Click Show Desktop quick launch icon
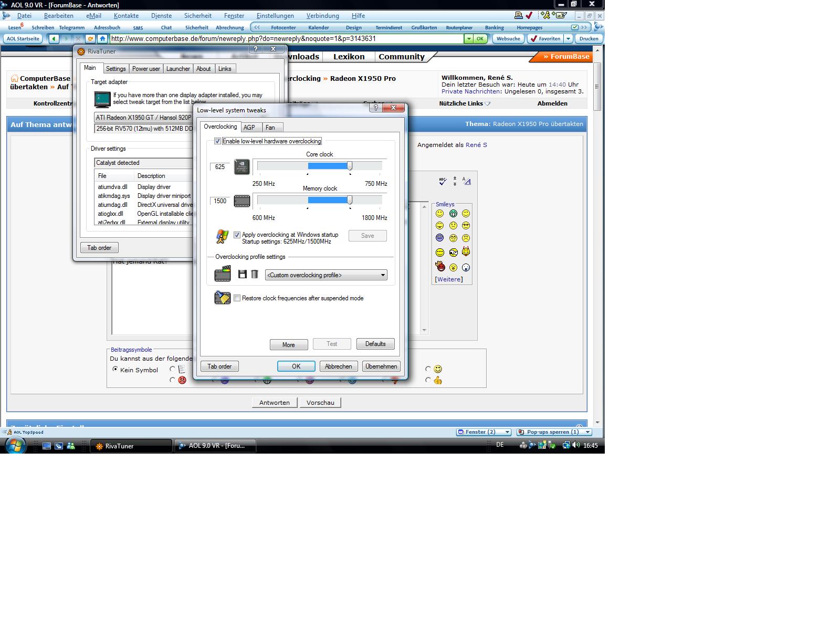Image resolution: width=840 pixels, height=630 pixels. pos(46,446)
